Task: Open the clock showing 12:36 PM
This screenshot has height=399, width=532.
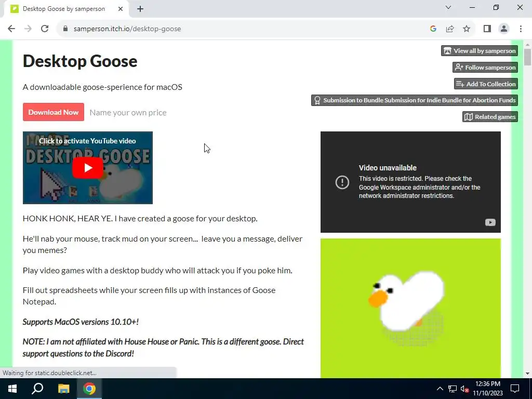Action: [x=488, y=389]
